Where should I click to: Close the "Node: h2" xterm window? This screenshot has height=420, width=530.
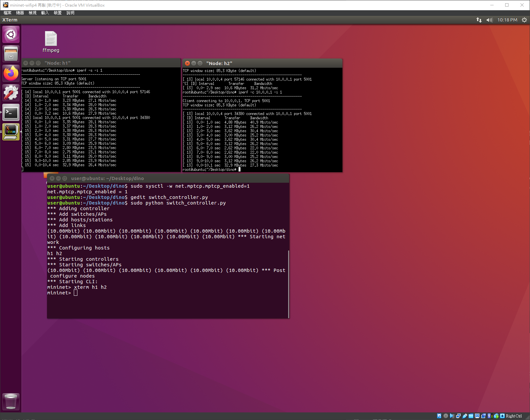tap(188, 63)
